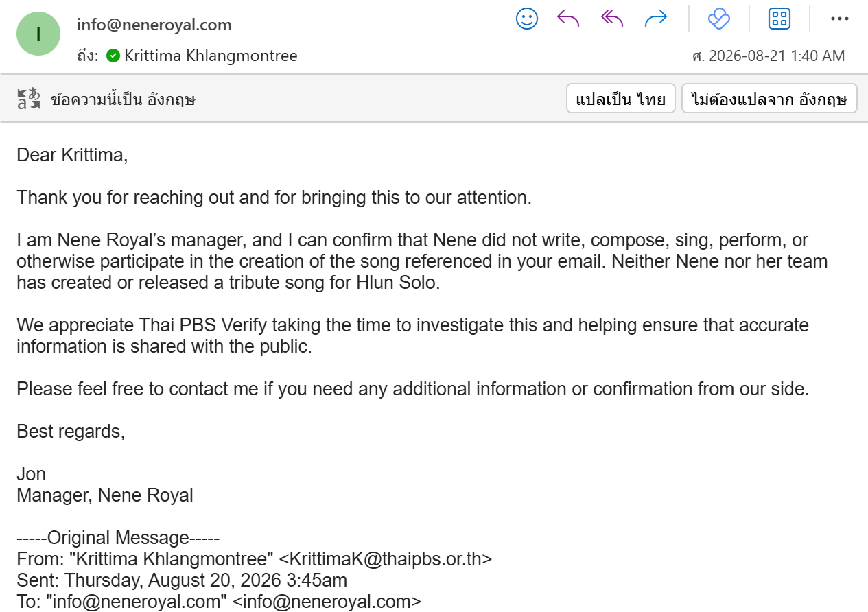Click the email timestamp 2026-08-21 1:40 AM
Screen dimensions: 868x612
777,56
